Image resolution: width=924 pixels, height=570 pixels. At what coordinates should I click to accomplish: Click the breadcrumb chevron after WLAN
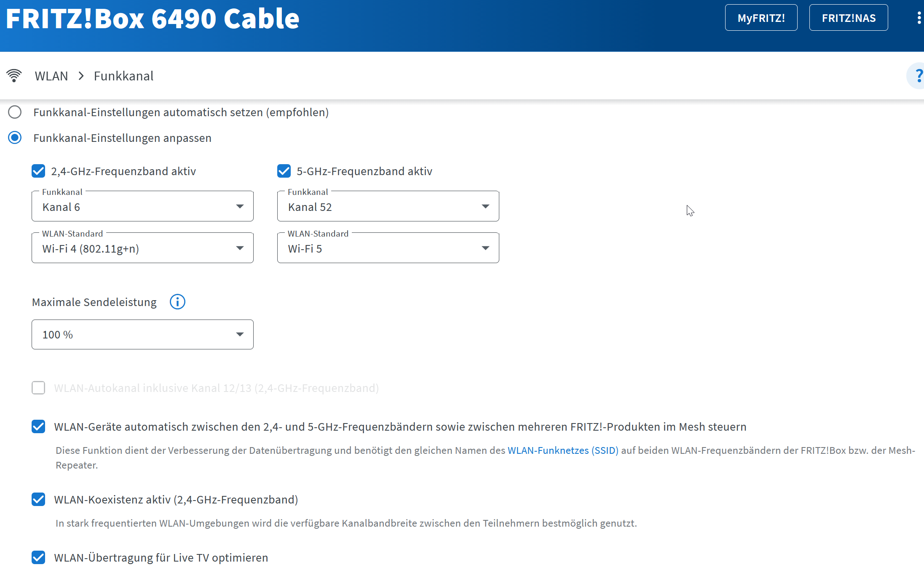pos(81,76)
